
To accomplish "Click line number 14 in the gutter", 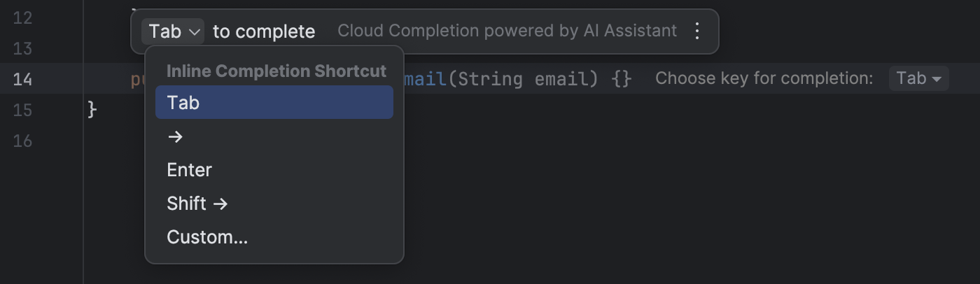I will 22,79.
